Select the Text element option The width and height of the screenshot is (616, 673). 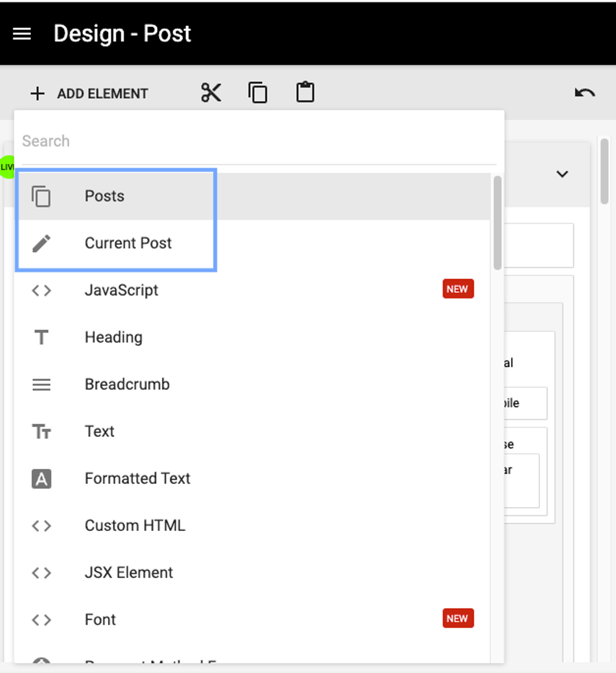coord(99,432)
